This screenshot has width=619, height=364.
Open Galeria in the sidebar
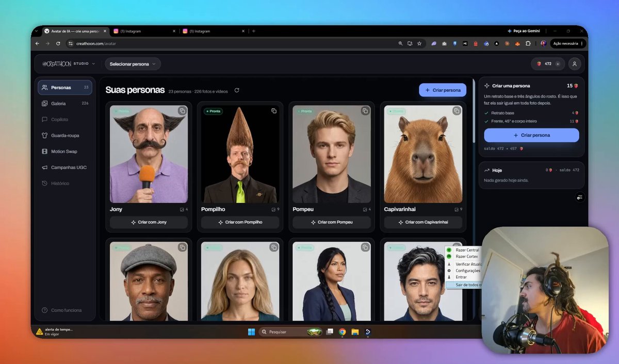click(x=65, y=104)
